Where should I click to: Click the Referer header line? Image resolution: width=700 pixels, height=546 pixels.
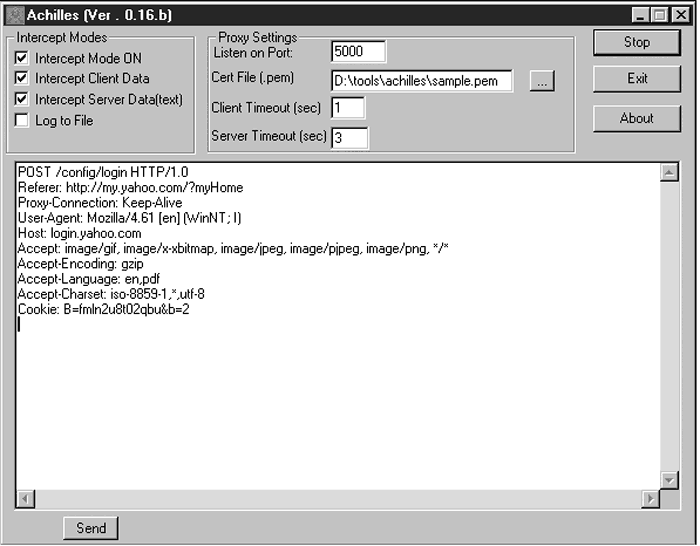(x=130, y=187)
